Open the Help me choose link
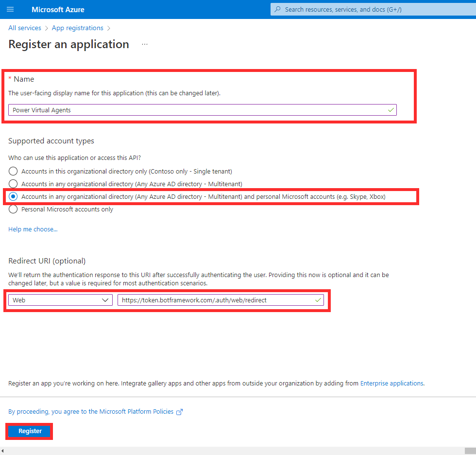 pos(33,229)
